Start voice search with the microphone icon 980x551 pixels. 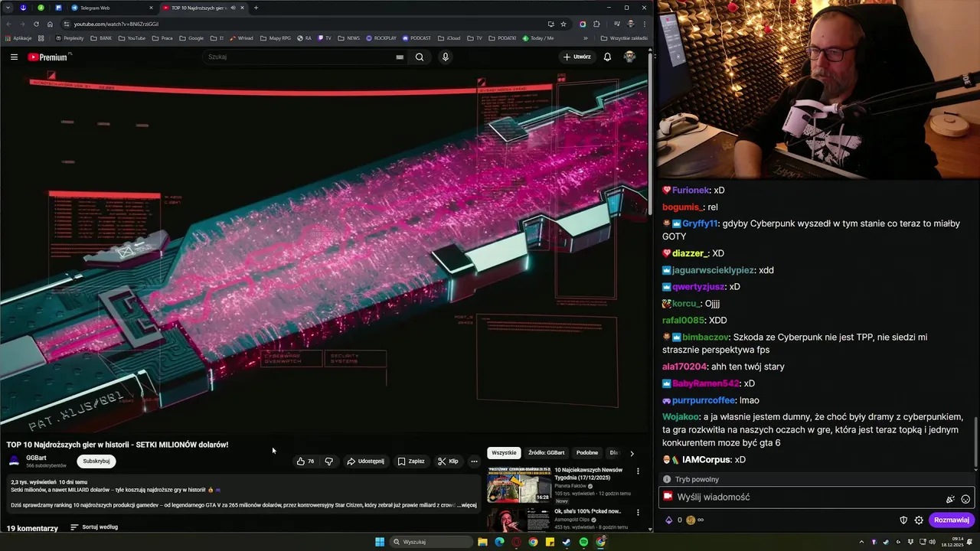point(445,57)
